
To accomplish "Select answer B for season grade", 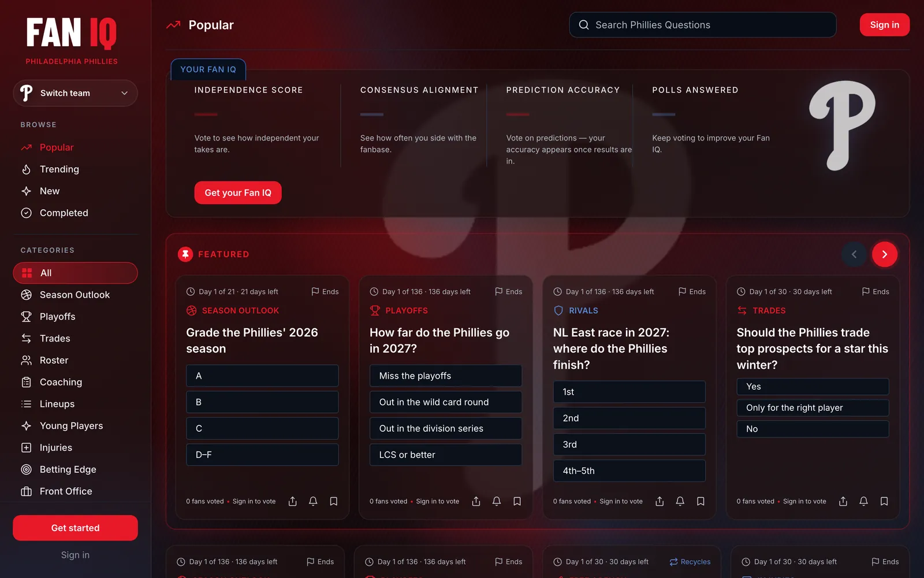I will pyautogui.click(x=262, y=402).
